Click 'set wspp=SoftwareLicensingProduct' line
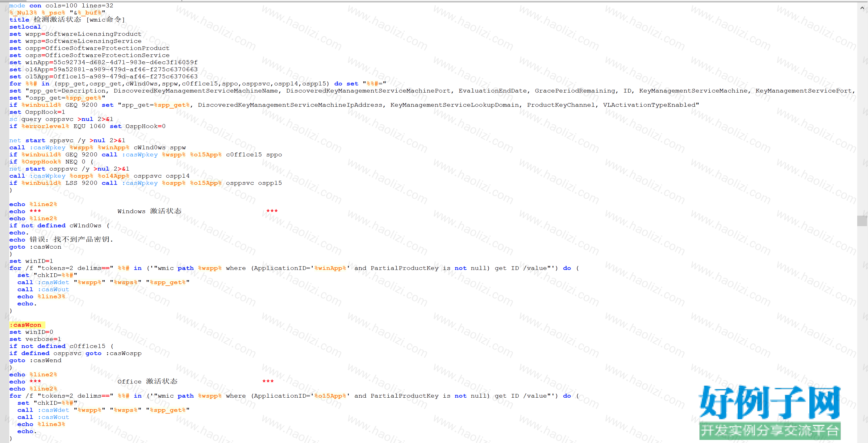 76,34
